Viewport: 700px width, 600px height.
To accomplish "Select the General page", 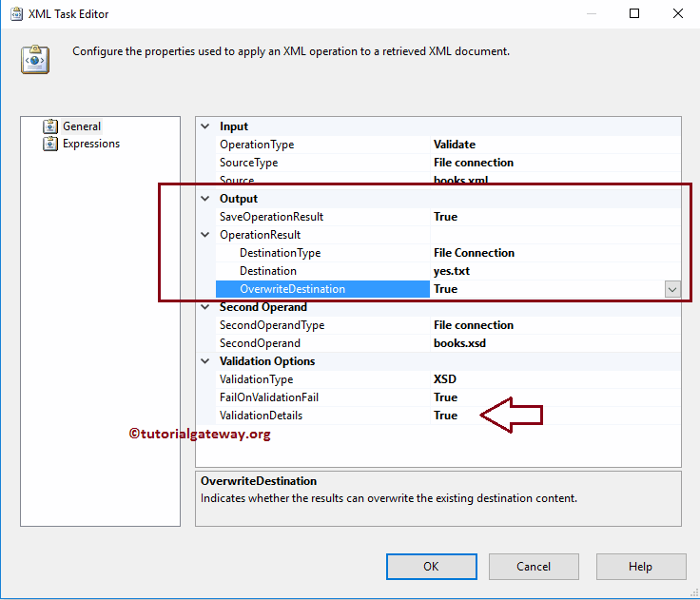I will 82,126.
